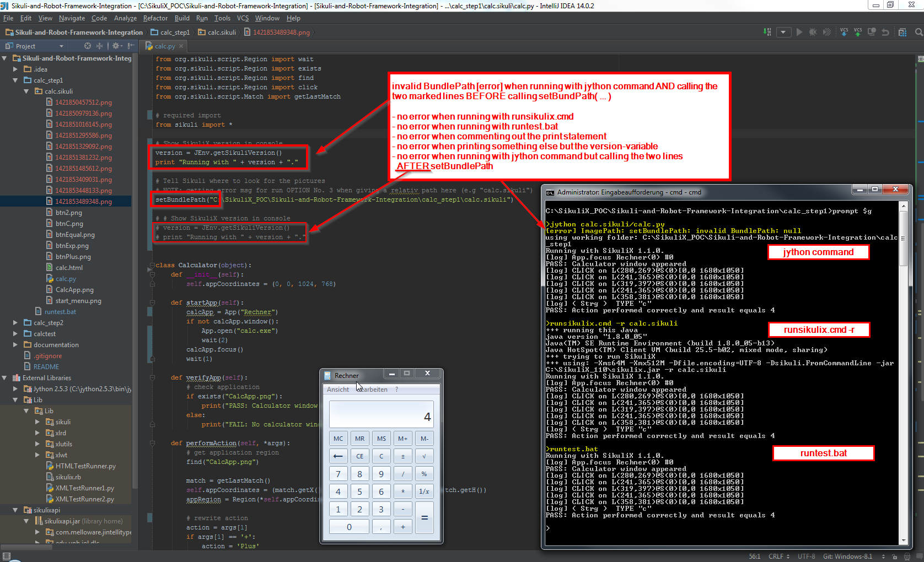Select sikulixapi.jar library entry
The image size is (924, 562).
(79, 521)
